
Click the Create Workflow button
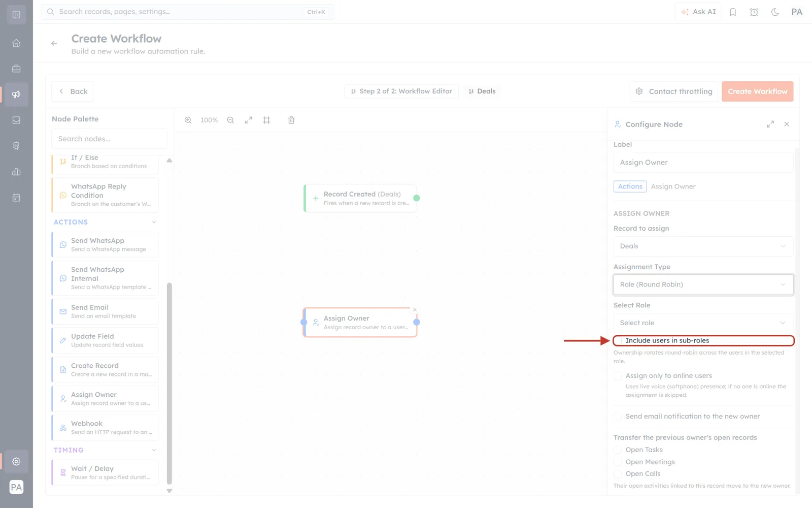pos(757,91)
